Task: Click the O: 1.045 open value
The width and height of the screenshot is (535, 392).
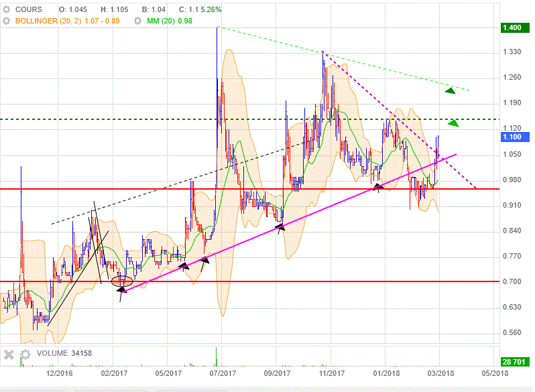Action: tap(73, 9)
